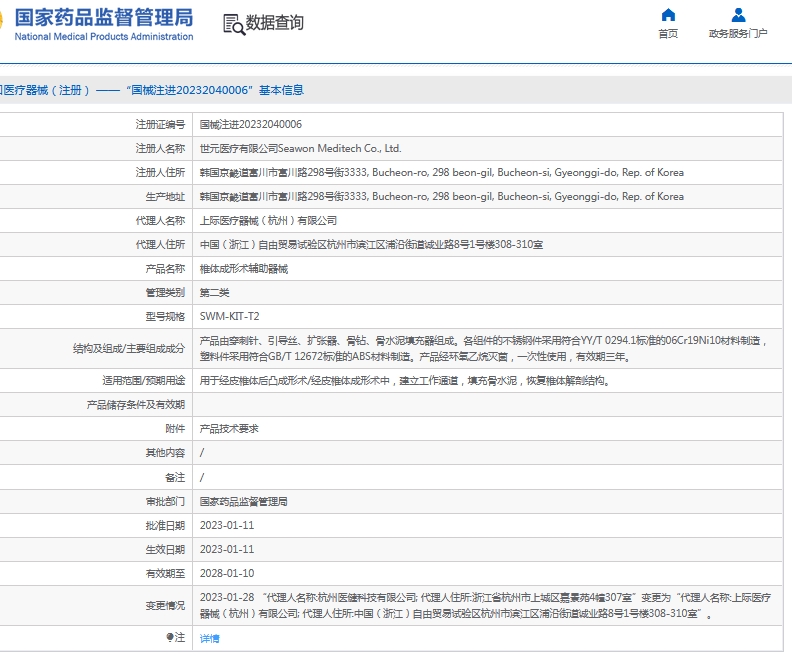792x658 pixels.
Task: Click the 管理类别 row label
Action: click(165, 292)
